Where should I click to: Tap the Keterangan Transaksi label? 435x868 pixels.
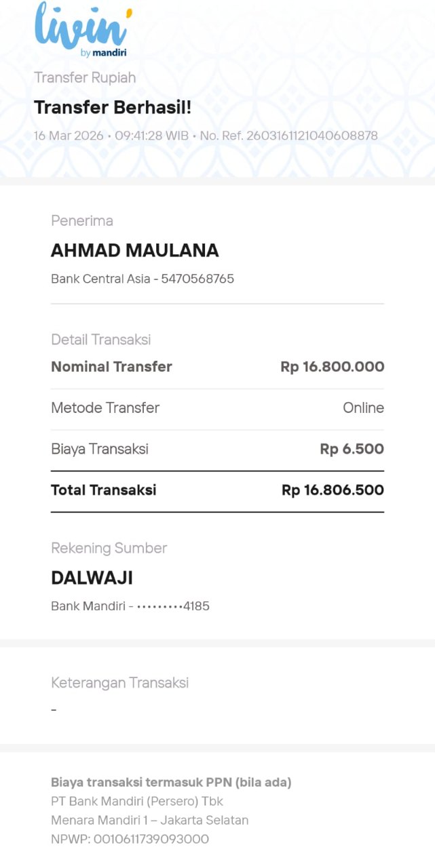point(119,683)
